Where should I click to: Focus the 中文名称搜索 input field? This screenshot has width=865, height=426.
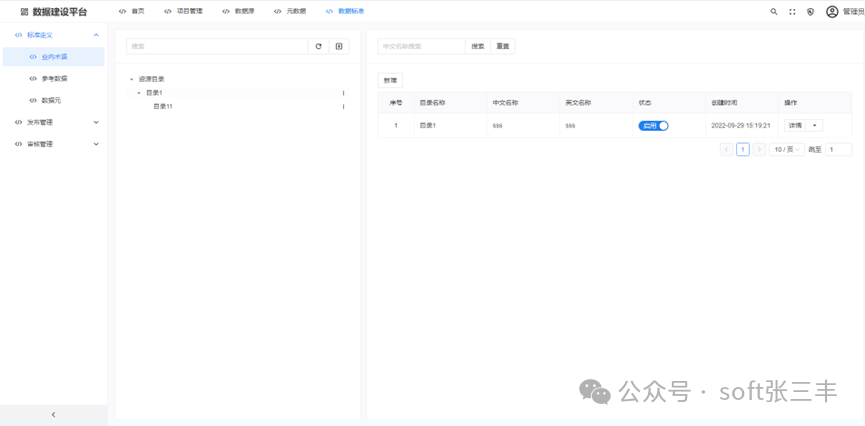tap(421, 46)
